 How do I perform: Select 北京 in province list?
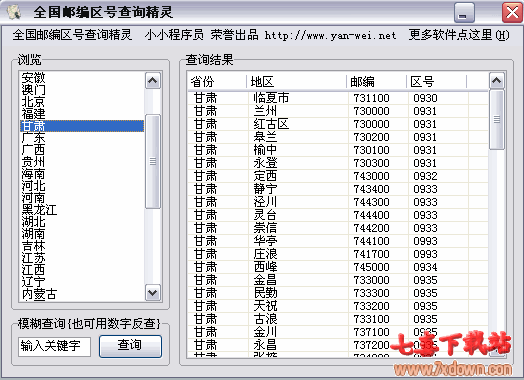(x=82, y=102)
